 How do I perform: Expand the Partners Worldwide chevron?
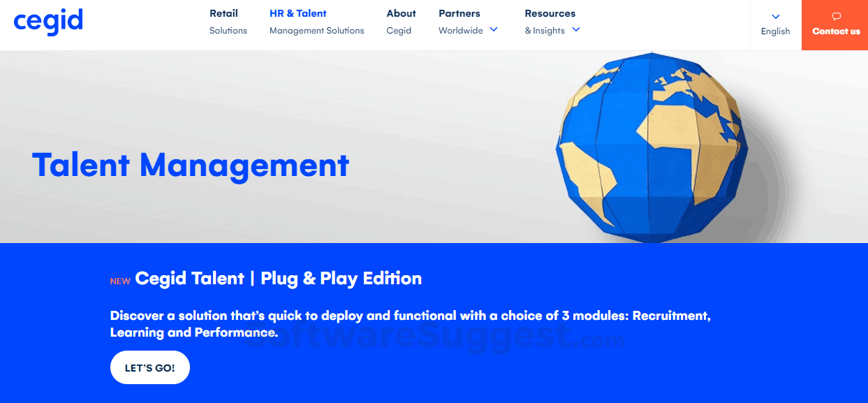click(494, 29)
